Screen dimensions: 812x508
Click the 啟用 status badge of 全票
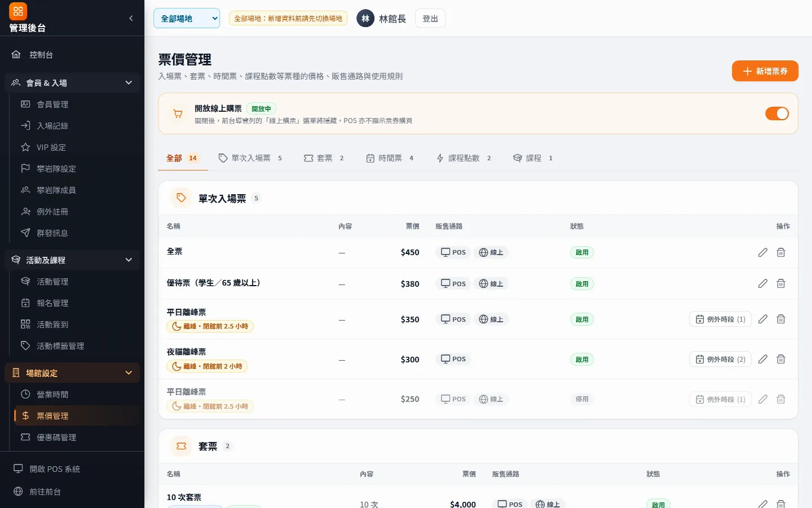pos(582,252)
